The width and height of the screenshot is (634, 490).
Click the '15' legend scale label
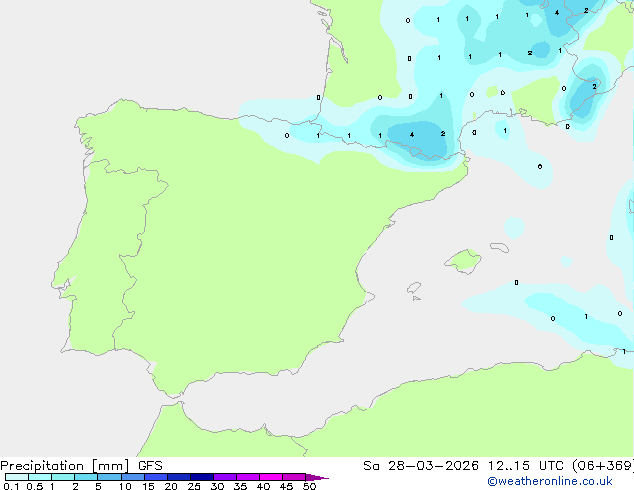point(148,486)
